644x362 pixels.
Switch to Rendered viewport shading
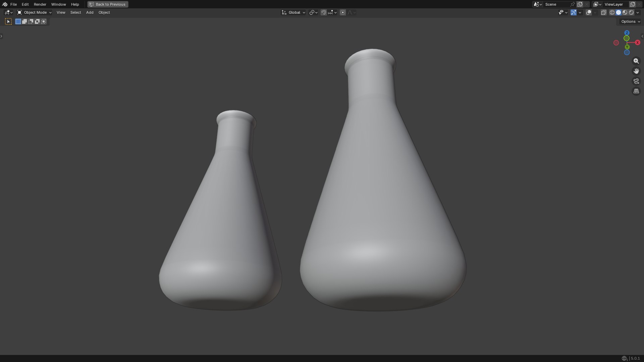coord(631,12)
